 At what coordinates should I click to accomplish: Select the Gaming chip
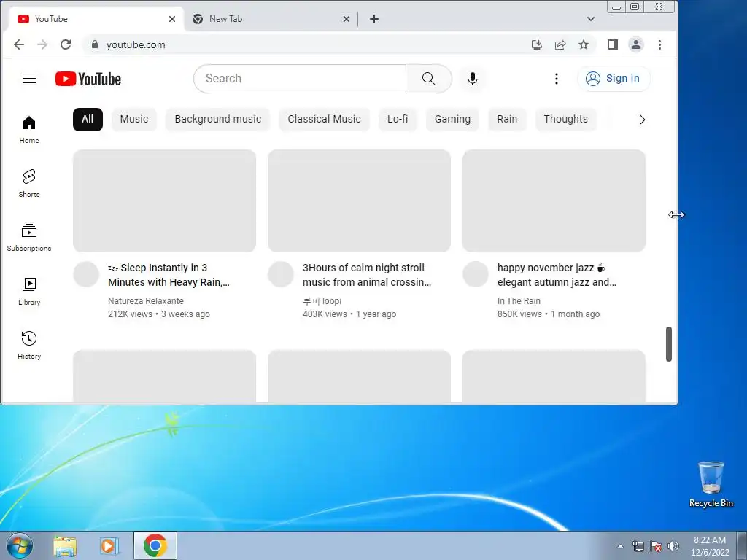452,119
